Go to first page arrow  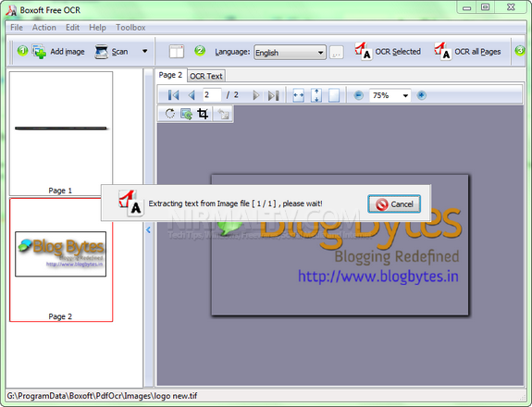pyautogui.click(x=173, y=95)
